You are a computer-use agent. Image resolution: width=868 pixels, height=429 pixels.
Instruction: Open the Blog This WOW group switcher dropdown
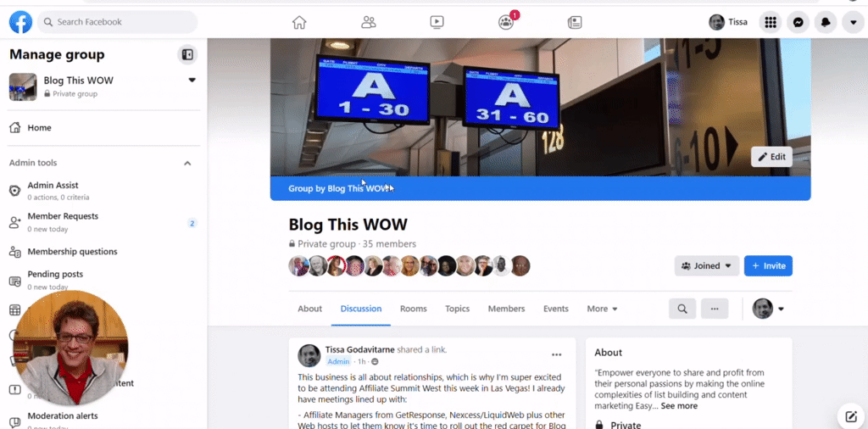192,81
